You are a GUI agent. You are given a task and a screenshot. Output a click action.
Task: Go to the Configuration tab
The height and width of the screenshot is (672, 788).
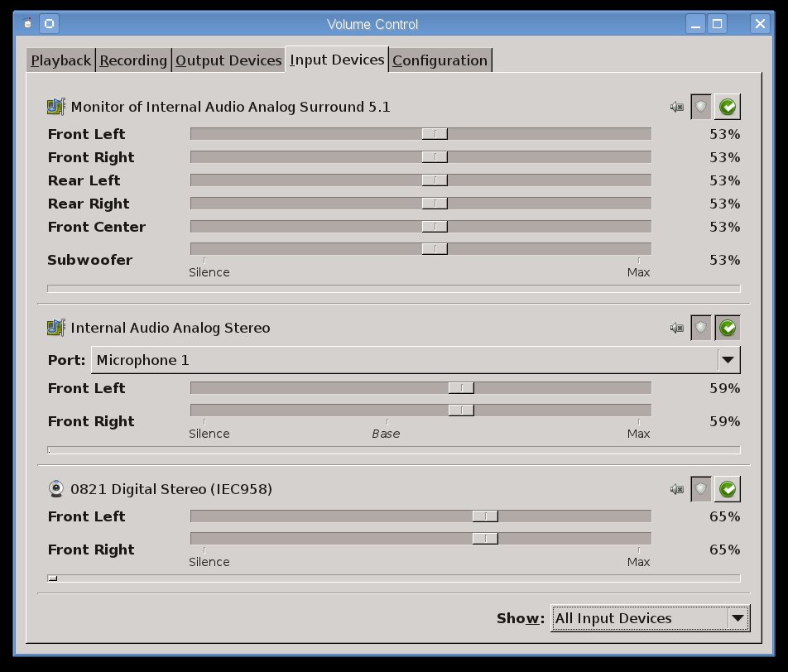tap(440, 60)
